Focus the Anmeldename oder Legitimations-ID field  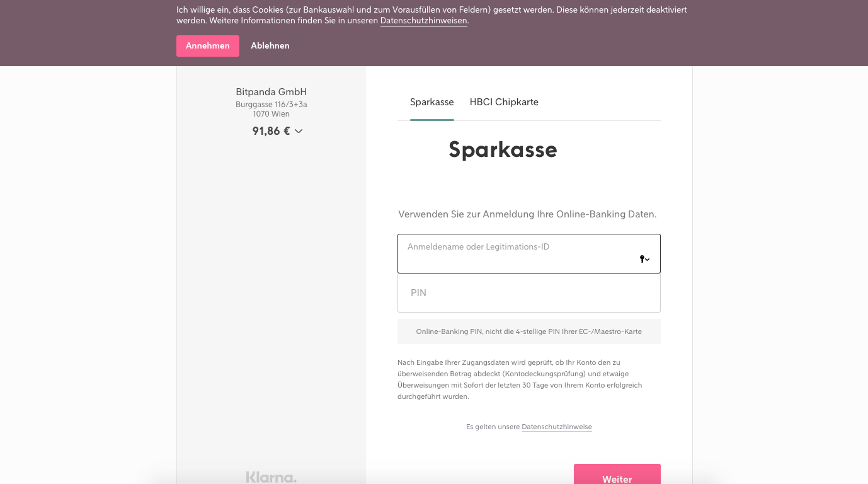pyautogui.click(x=517, y=254)
